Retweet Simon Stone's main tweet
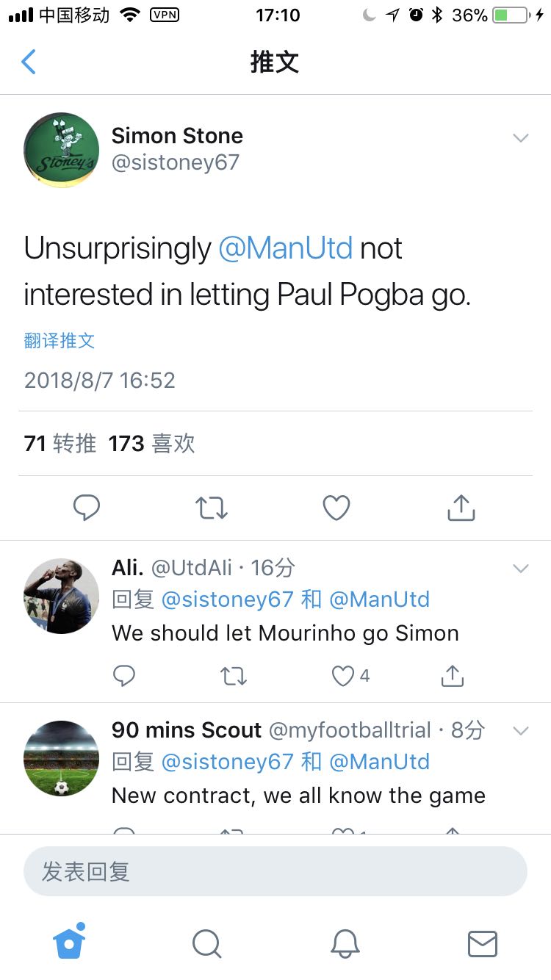This screenshot has width=551, height=980. click(x=212, y=508)
